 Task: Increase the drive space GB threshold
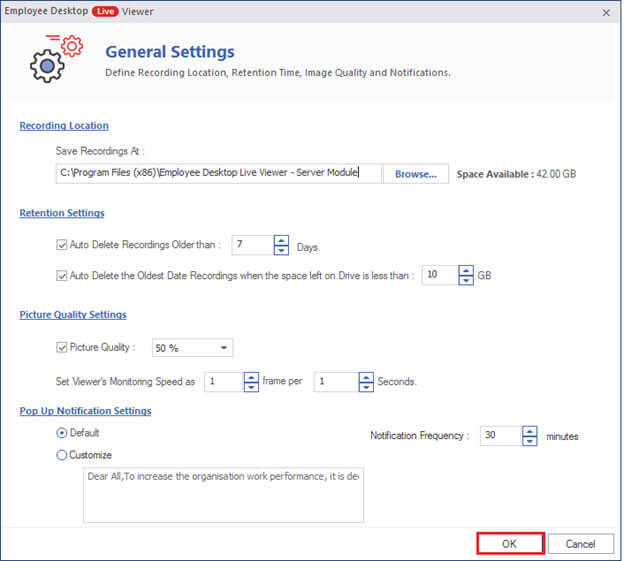(466, 271)
